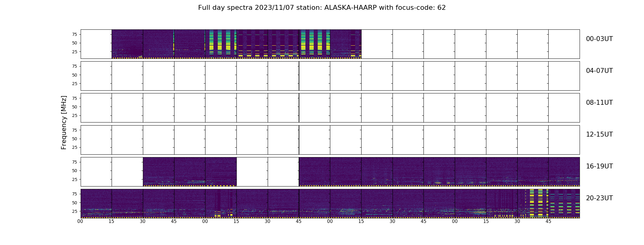The height and width of the screenshot is (245, 644).
Task: Click the '75' tick on the 00-03UT axis
Action: coord(75,34)
